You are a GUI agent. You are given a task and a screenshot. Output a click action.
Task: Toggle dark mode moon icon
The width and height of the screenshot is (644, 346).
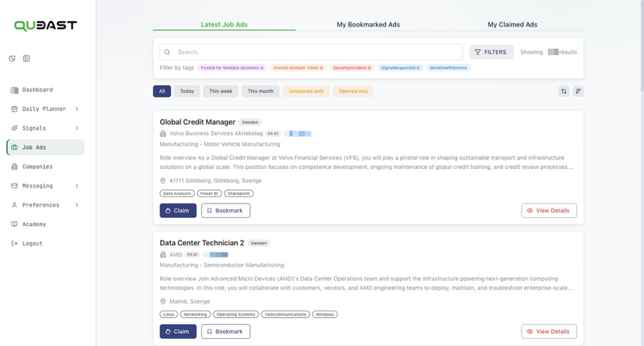point(12,58)
